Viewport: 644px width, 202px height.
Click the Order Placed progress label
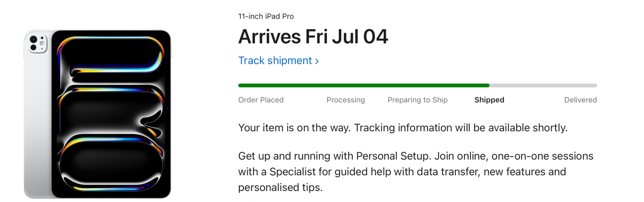[260, 100]
